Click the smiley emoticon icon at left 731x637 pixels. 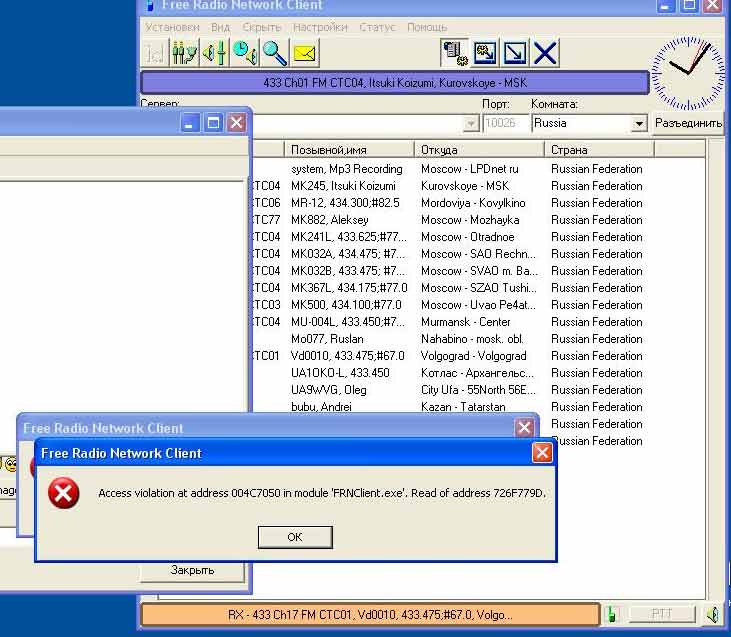11,464
